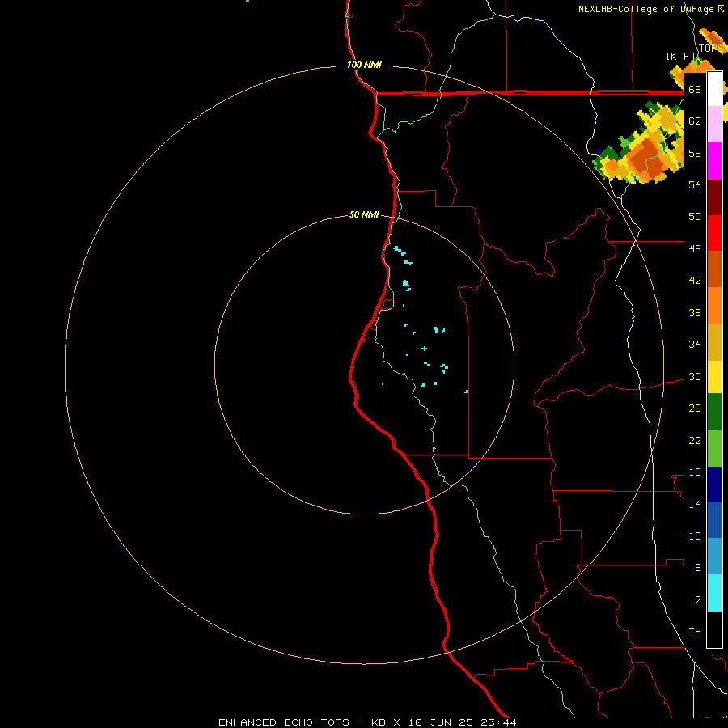
Task: Click the legend value "2"
Action: tap(698, 600)
